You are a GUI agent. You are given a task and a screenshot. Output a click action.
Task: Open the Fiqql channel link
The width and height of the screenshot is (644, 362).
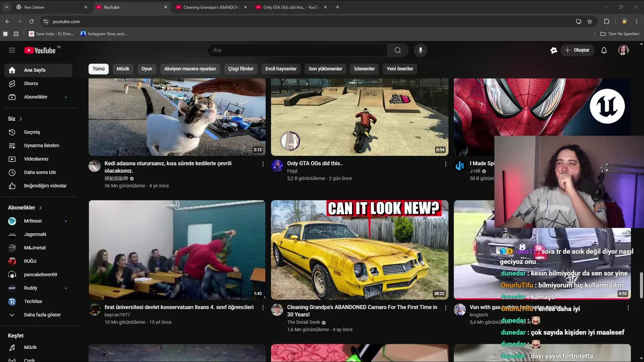pyautogui.click(x=292, y=171)
